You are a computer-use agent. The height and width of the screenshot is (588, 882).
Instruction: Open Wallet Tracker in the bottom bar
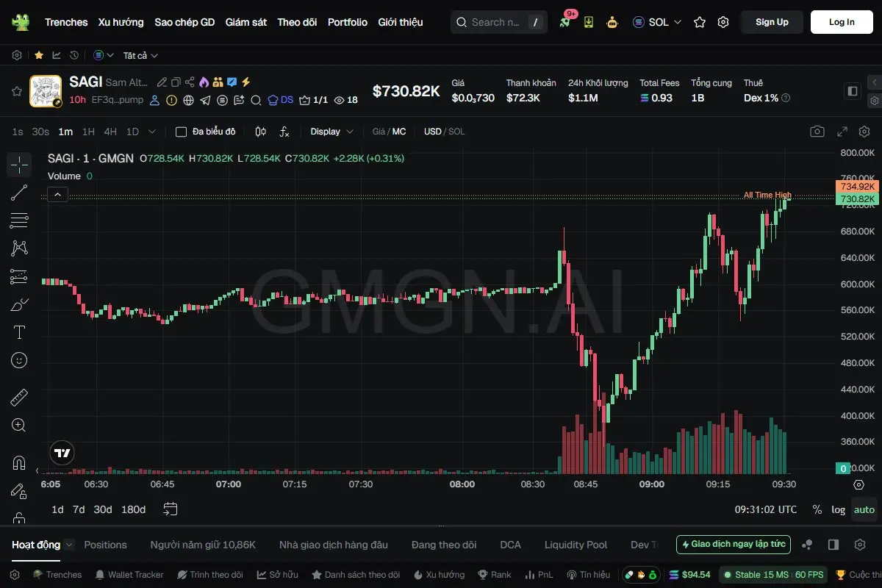pos(129,574)
